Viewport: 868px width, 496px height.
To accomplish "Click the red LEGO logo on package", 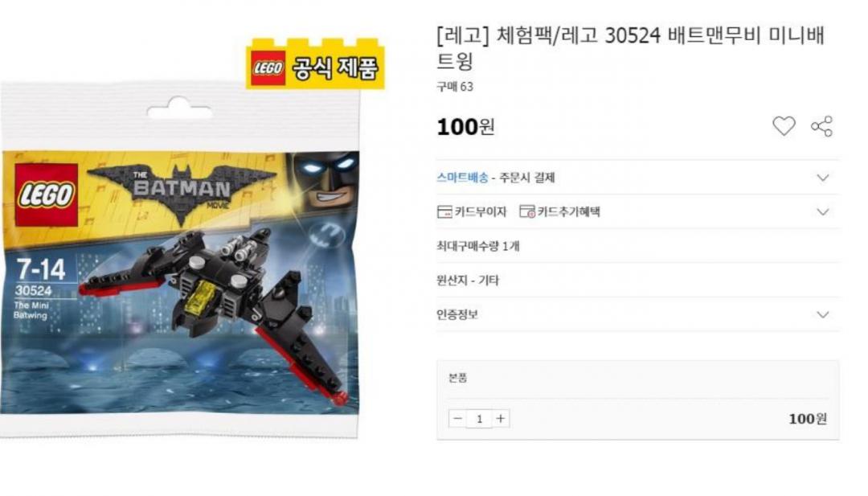I will coord(46,195).
